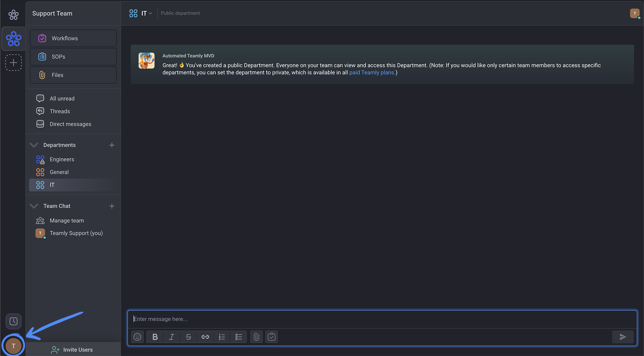This screenshot has height=356, width=644.
Task: Add a new team chat
Action: pyautogui.click(x=112, y=206)
